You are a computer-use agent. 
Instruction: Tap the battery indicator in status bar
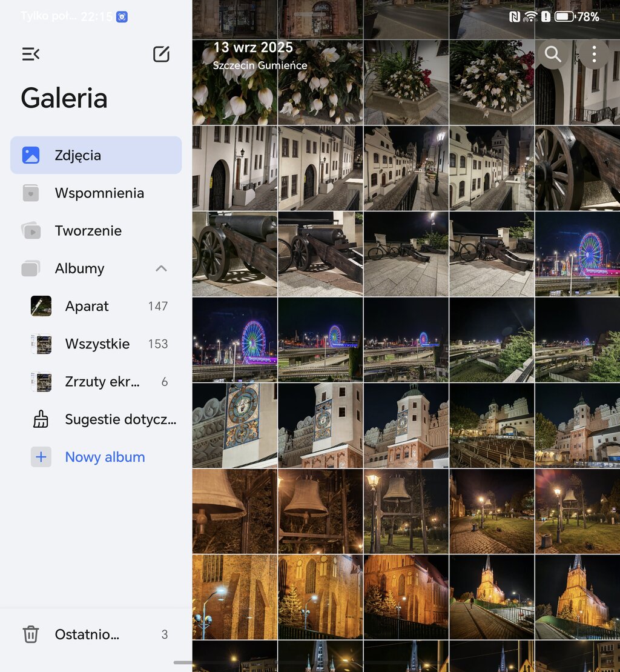point(564,17)
